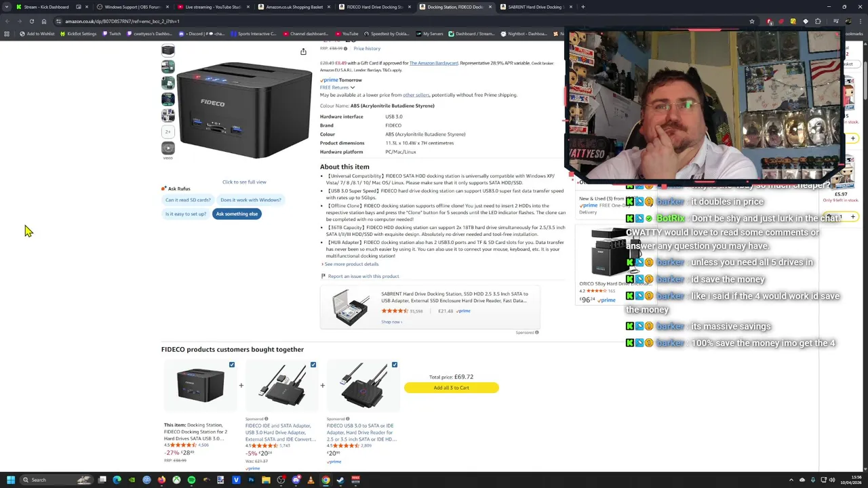Screen dimensions: 868x488
Task: Switch to FIDECO Hard Drive Docking tab
Action: click(x=374, y=7)
